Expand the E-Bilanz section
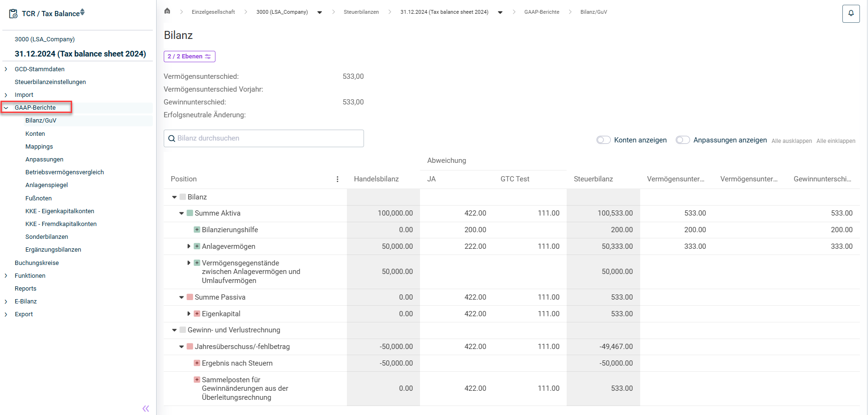 [6, 302]
